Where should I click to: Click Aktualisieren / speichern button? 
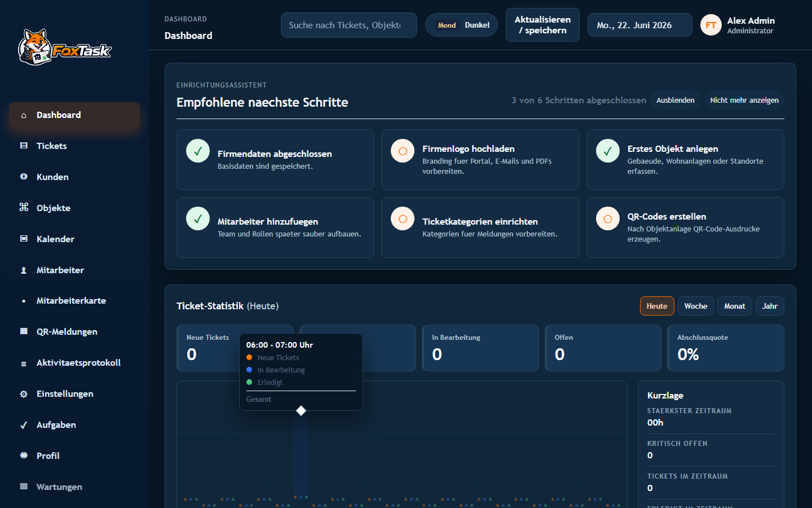point(542,25)
